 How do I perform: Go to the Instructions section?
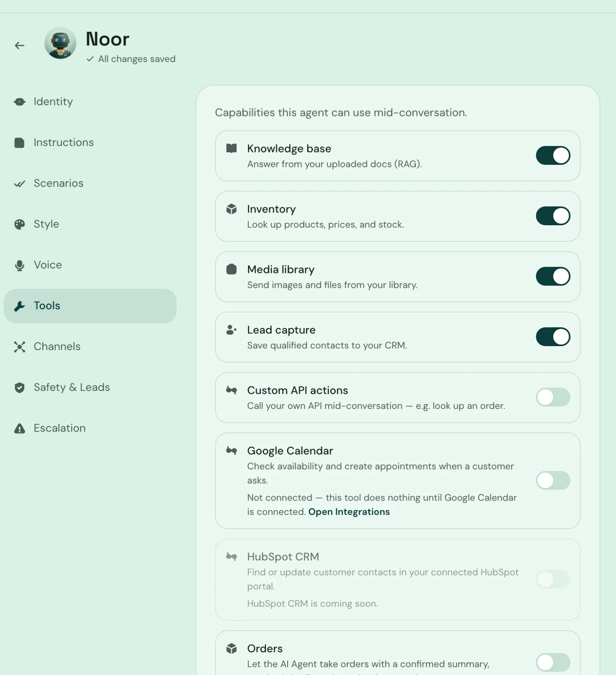pyautogui.click(x=90, y=142)
